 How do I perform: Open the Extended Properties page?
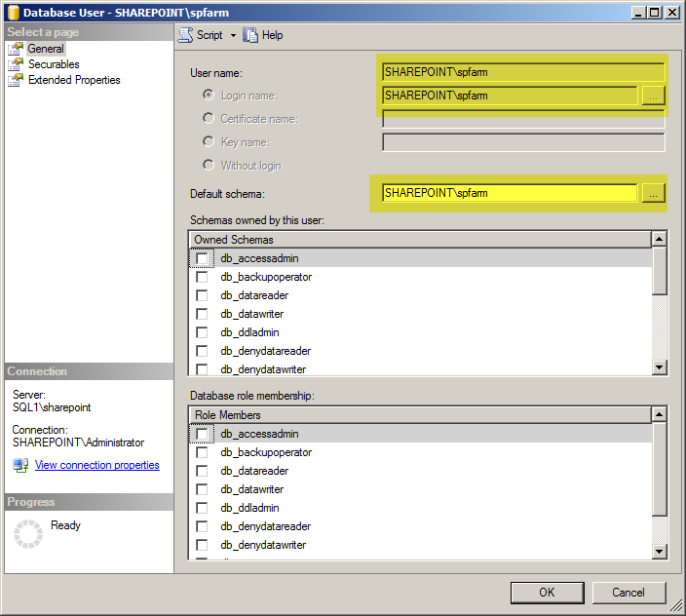74,80
